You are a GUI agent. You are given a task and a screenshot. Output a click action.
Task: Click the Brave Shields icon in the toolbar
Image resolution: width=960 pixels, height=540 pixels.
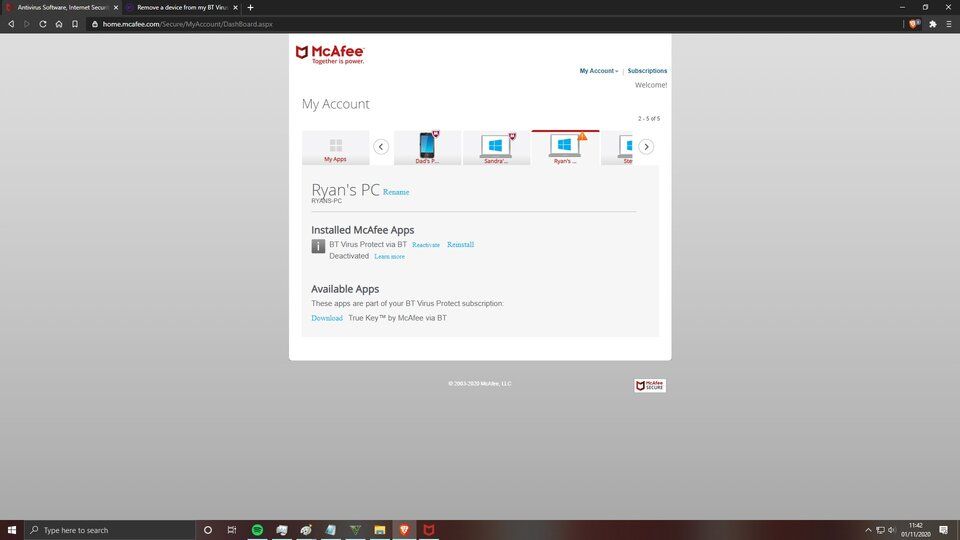point(913,23)
